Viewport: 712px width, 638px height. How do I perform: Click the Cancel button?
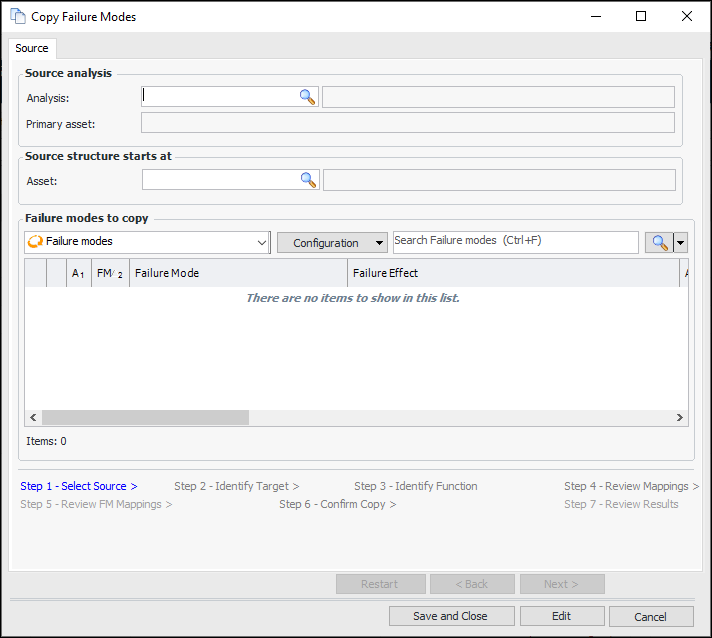click(x=650, y=616)
